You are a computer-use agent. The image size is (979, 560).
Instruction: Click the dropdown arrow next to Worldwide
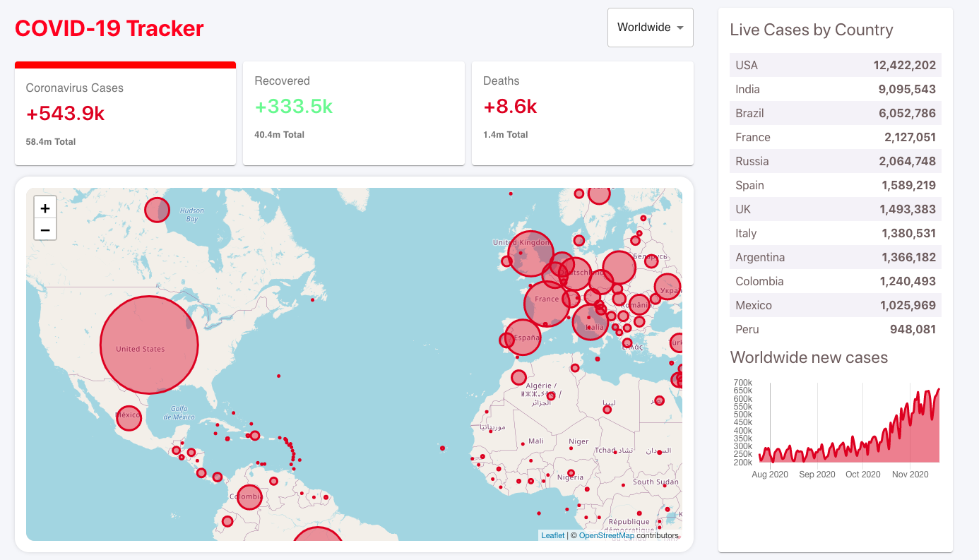pyautogui.click(x=680, y=28)
